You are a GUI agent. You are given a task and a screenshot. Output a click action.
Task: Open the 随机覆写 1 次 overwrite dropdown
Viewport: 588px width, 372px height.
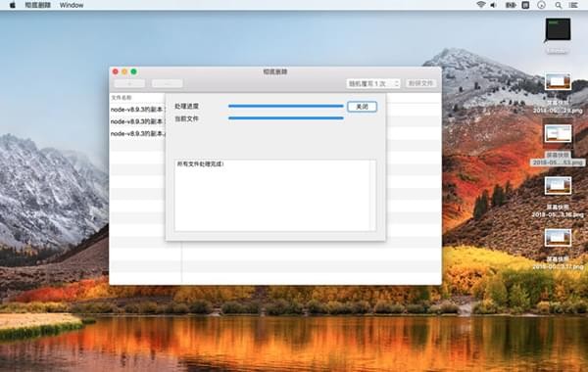click(x=373, y=83)
